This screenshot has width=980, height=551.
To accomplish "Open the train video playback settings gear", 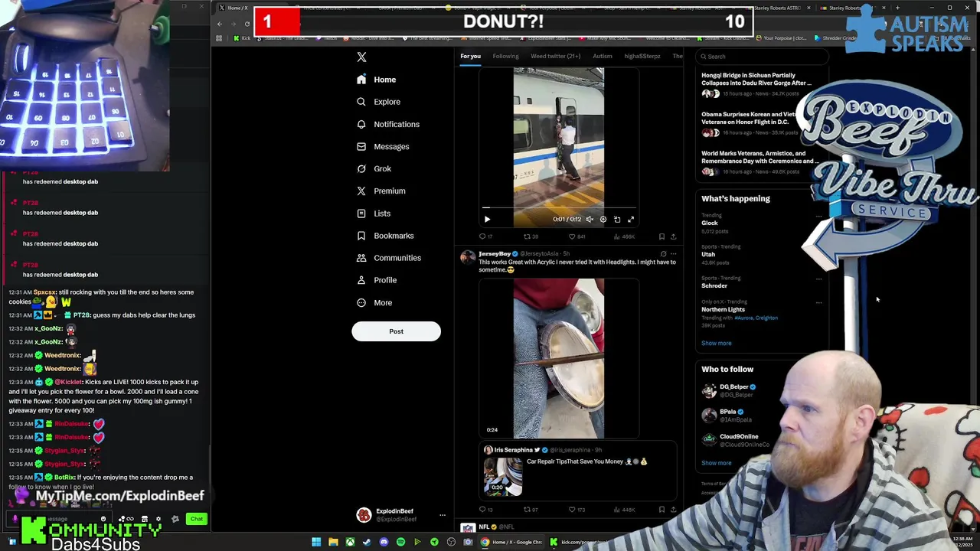I will tap(603, 220).
